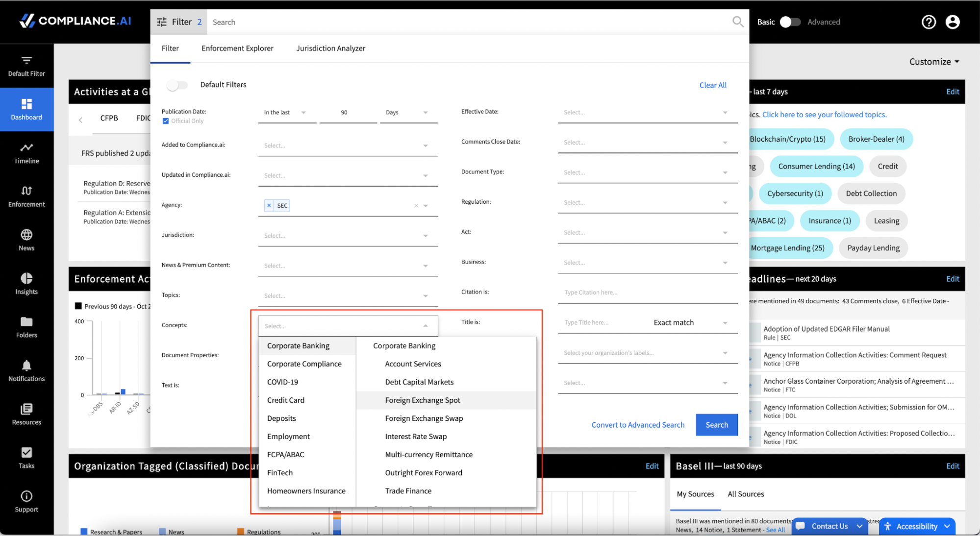Open the Exact match dropdown
Viewport: 980px width, 536px height.
(x=691, y=322)
